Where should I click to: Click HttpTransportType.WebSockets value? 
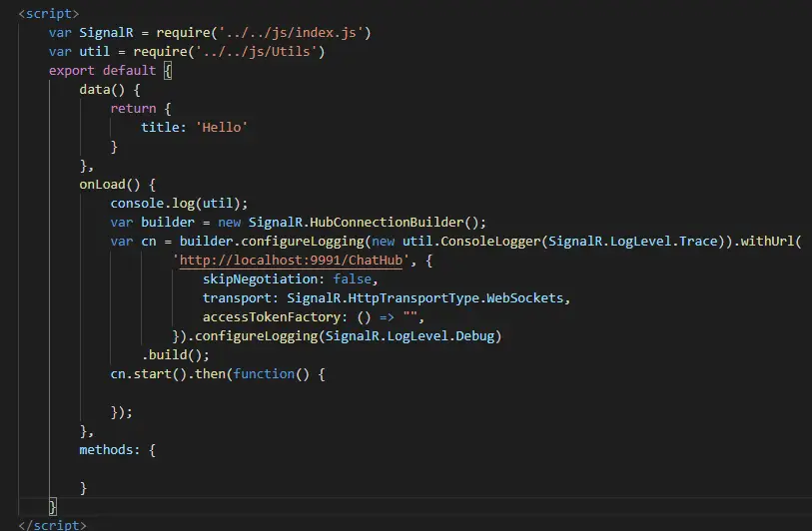pos(455,298)
